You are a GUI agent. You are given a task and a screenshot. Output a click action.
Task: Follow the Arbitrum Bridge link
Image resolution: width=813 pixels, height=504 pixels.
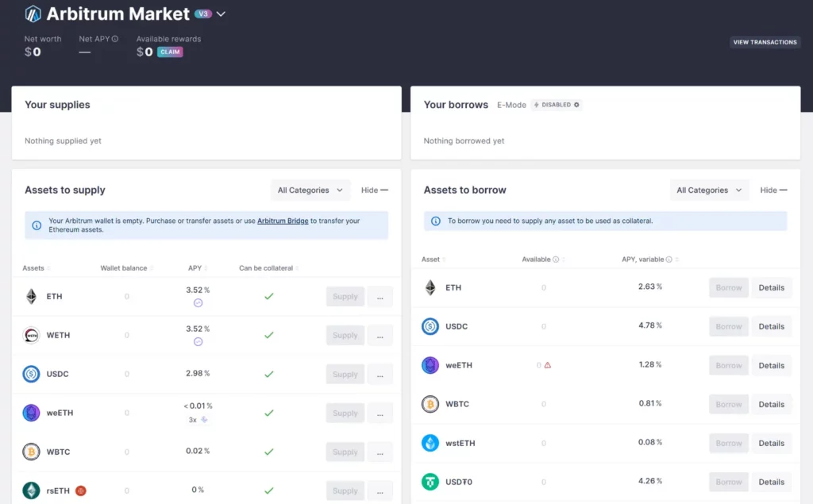pos(283,221)
